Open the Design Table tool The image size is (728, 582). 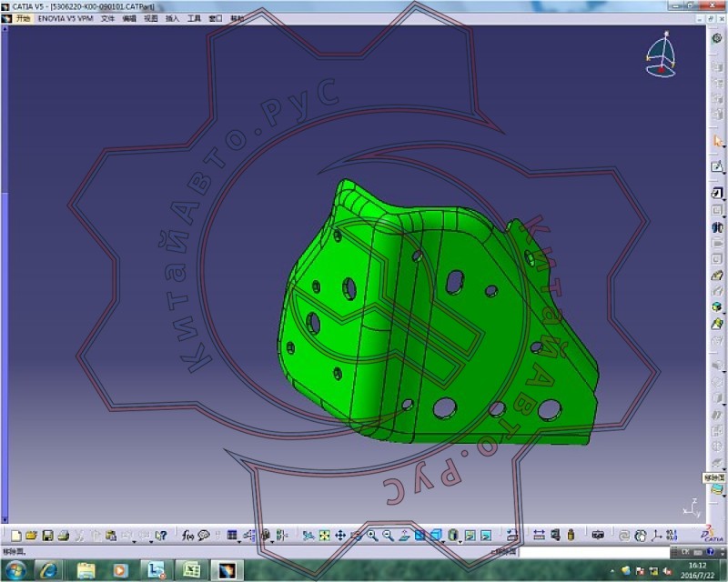[x=232, y=536]
